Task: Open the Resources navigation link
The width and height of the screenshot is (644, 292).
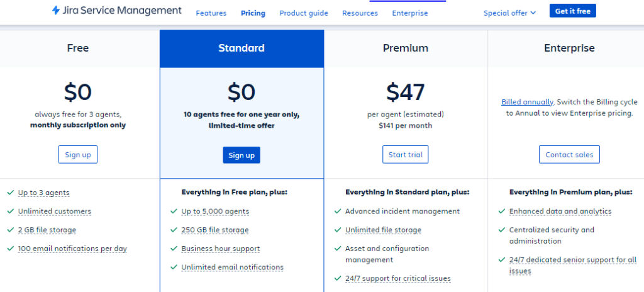Action: point(360,13)
